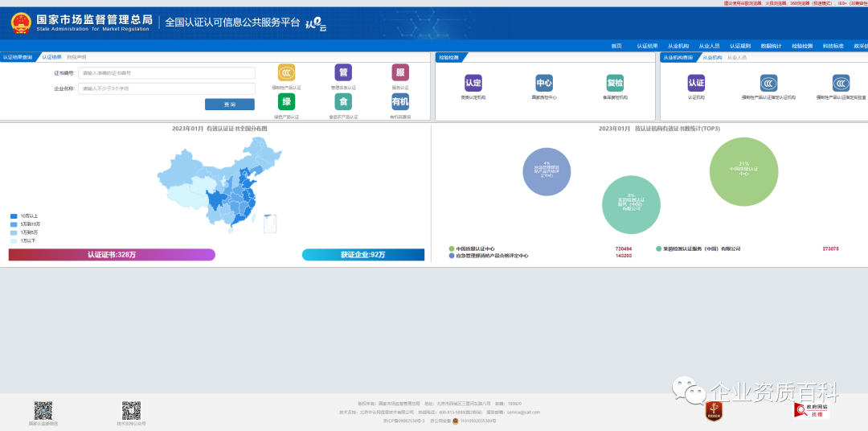868x431 pixels.
Task: Click the blue 应急管理部消防产品 bubble
Action: tap(547, 172)
